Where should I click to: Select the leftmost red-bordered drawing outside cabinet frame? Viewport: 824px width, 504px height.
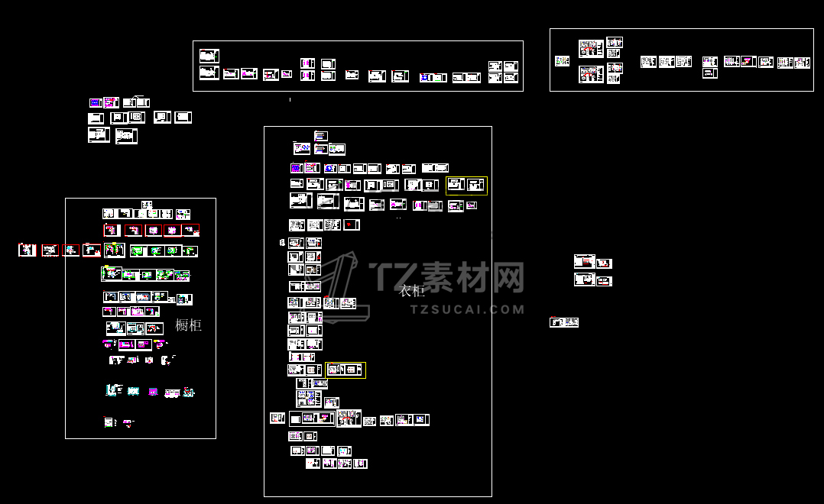pos(28,250)
